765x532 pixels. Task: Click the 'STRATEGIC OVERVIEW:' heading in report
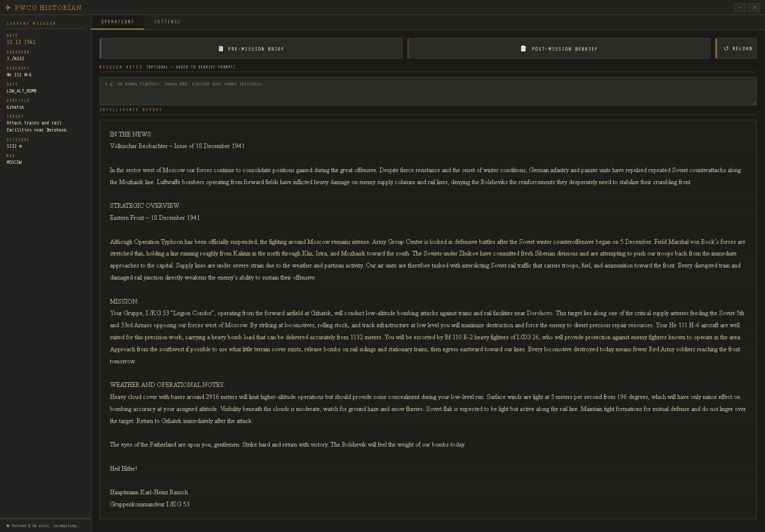(x=145, y=206)
